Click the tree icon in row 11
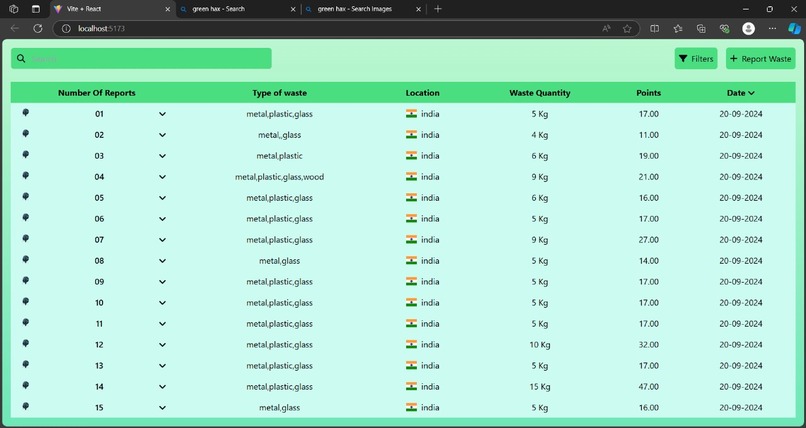806x428 pixels. point(26,323)
